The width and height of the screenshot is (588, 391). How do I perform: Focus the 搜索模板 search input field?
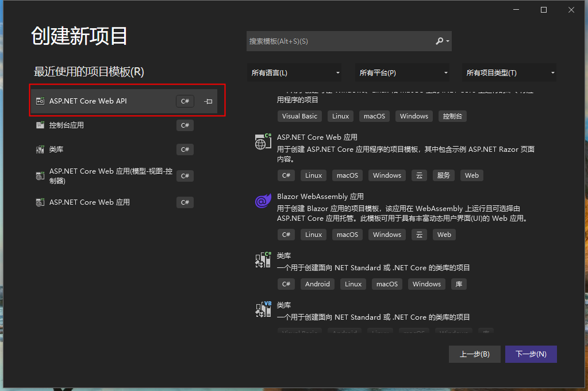[339, 41]
